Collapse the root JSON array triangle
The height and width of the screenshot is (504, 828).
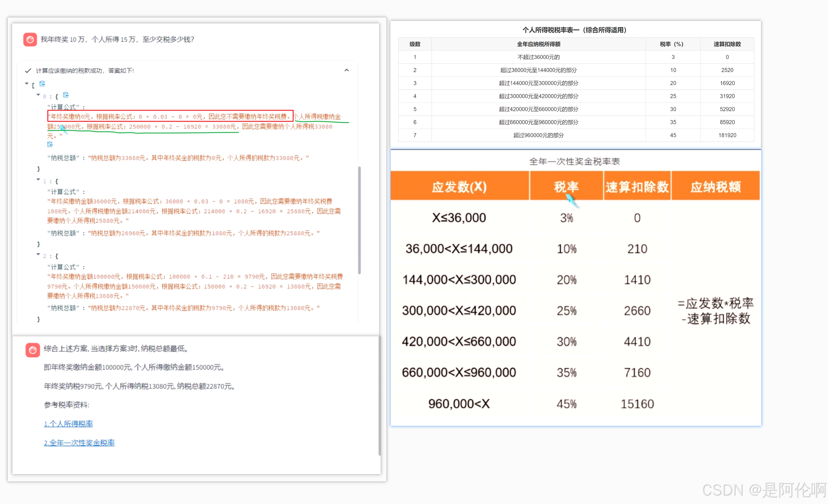coord(27,83)
